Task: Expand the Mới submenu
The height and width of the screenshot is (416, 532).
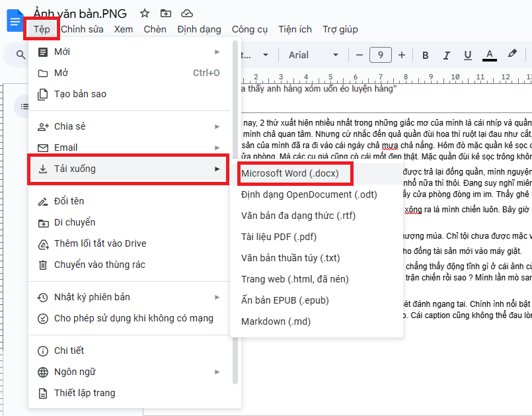Action: pyautogui.click(x=129, y=52)
